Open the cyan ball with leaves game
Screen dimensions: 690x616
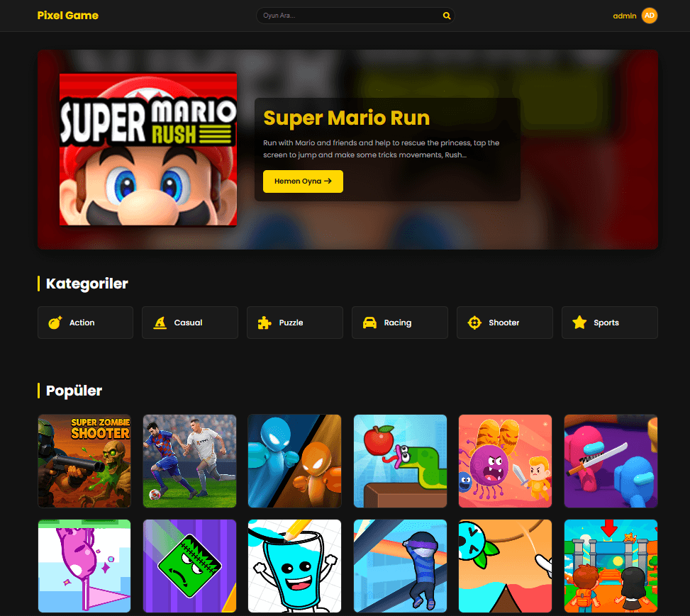coord(505,566)
